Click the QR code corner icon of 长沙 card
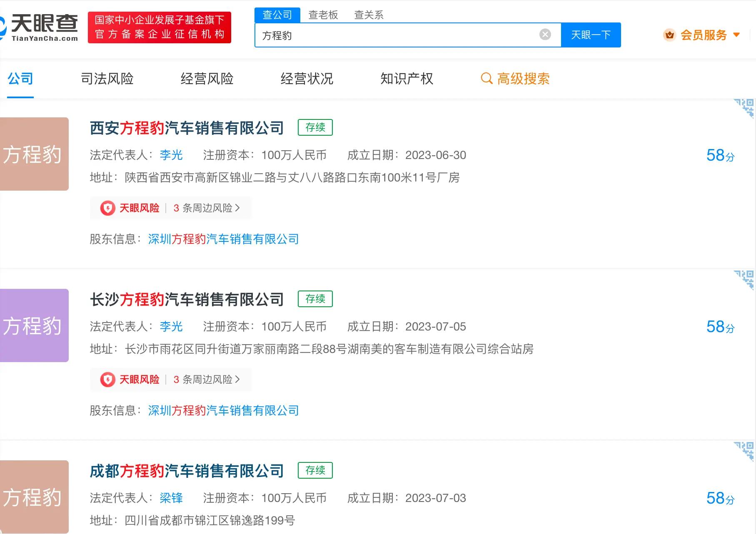The width and height of the screenshot is (756, 534). coord(744,280)
